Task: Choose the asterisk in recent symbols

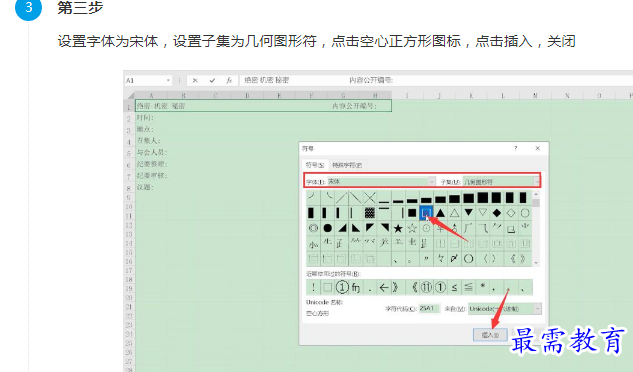Action: click(x=482, y=286)
